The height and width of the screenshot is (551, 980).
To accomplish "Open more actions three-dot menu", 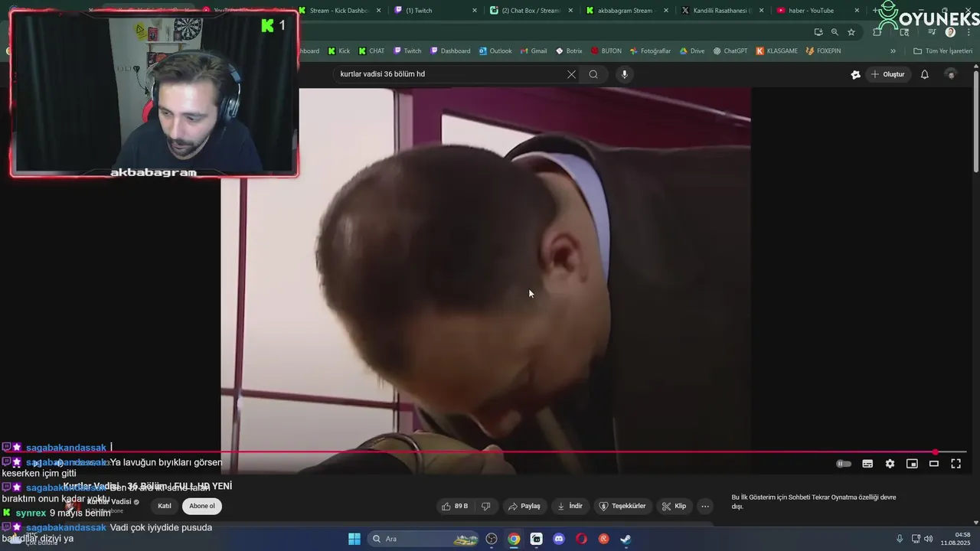I will pyautogui.click(x=705, y=506).
